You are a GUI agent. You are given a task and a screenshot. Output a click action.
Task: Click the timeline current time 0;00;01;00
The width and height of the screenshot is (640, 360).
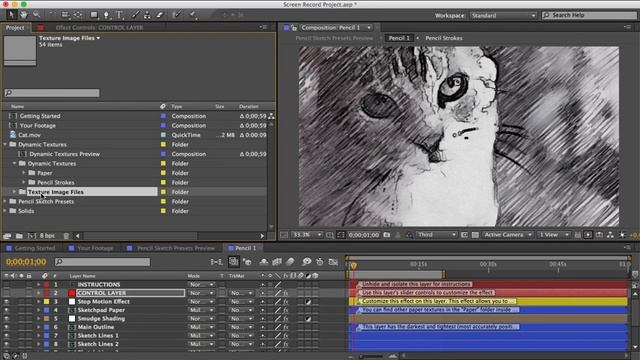(26, 262)
